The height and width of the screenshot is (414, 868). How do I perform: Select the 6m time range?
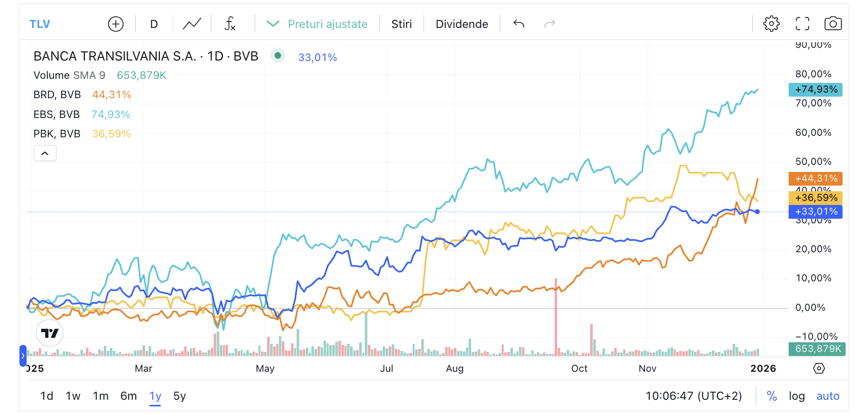[x=129, y=396]
